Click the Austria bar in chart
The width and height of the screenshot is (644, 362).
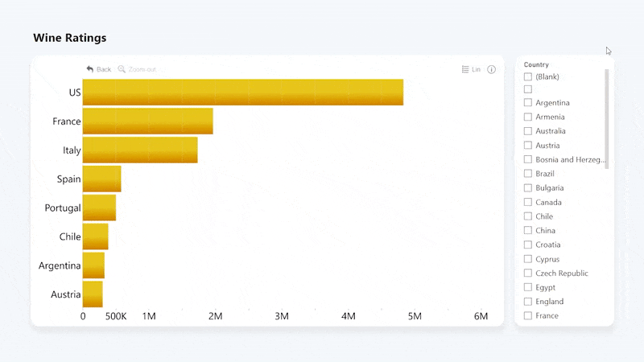[93, 294]
